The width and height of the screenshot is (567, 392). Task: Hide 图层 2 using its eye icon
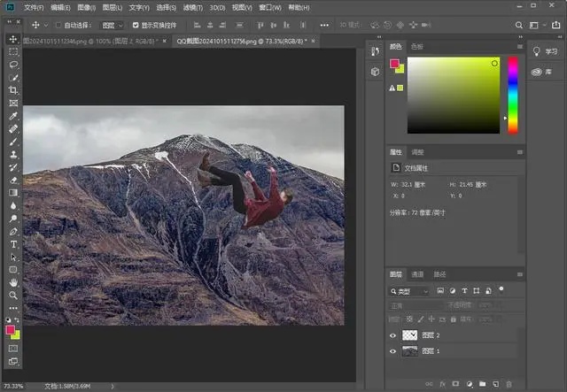[x=394, y=335]
